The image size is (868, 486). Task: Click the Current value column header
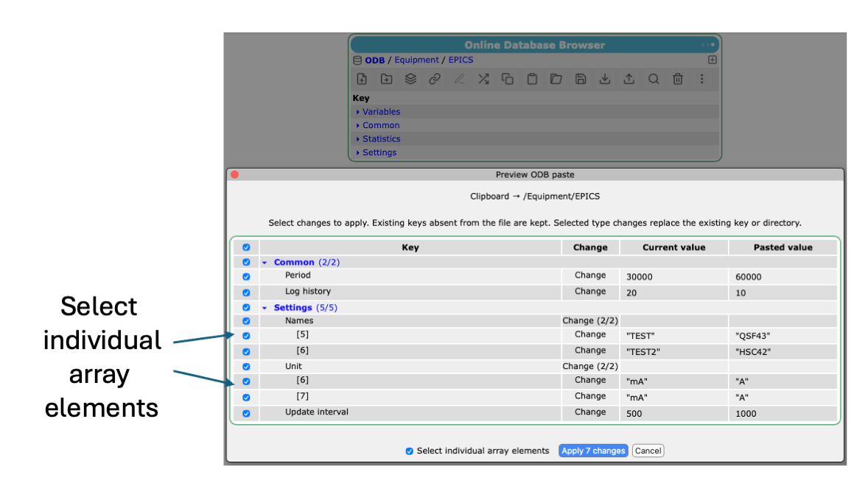pos(673,247)
